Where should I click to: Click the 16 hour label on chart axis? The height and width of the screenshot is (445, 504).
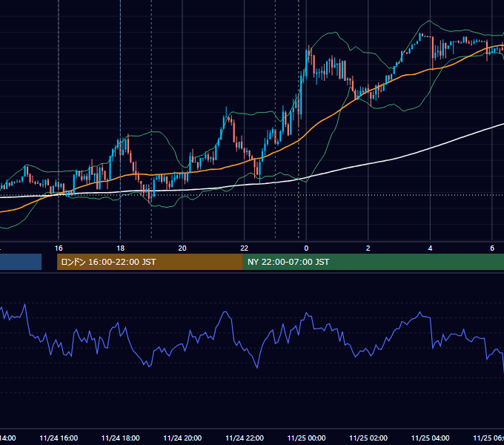59,248
